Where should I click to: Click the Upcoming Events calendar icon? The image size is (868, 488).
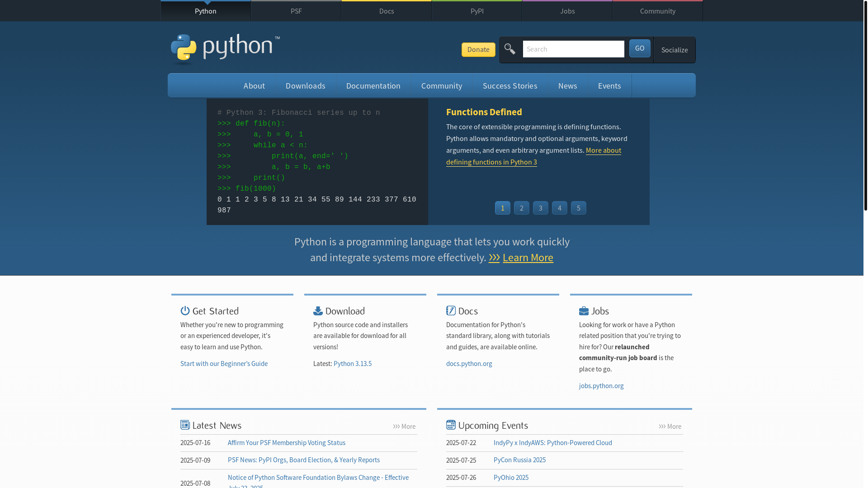point(451,425)
